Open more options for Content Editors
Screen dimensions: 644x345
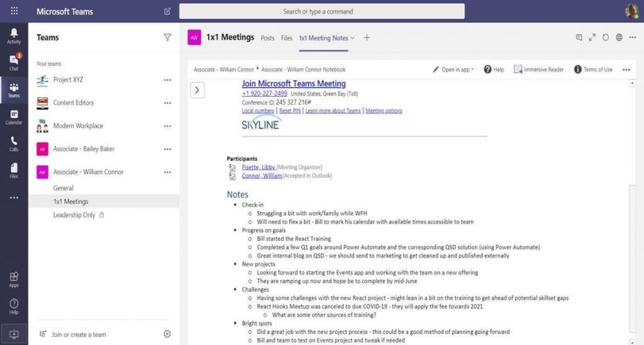tap(167, 103)
